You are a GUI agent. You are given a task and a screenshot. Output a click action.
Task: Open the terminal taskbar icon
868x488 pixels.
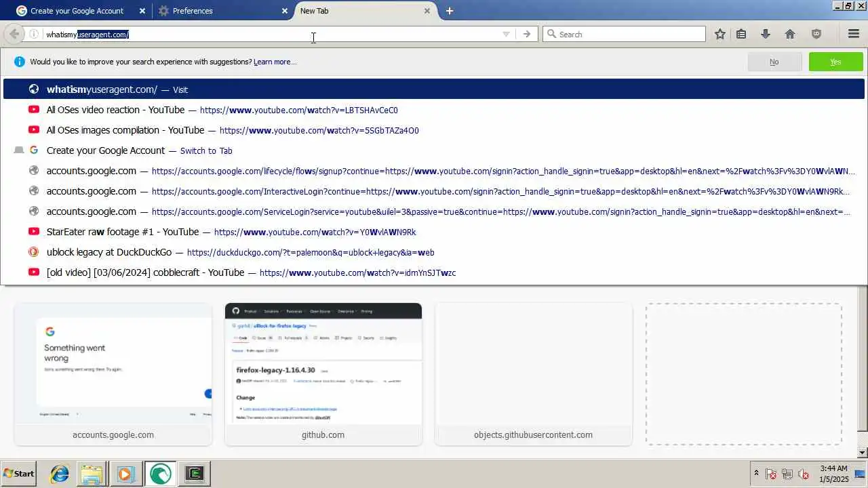point(195,473)
